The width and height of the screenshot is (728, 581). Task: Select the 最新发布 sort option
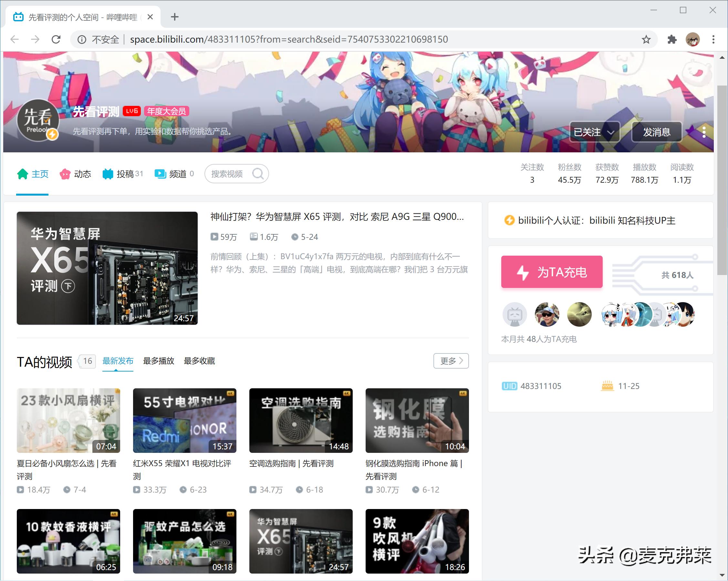pos(118,361)
